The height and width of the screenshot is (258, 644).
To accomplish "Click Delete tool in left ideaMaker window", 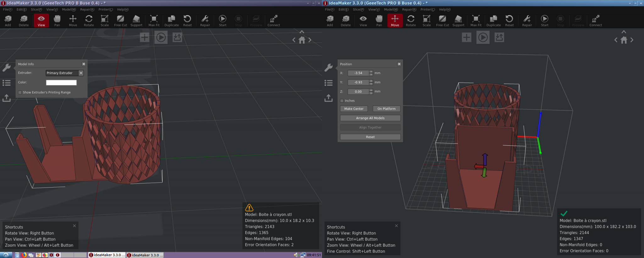I will click(x=24, y=21).
